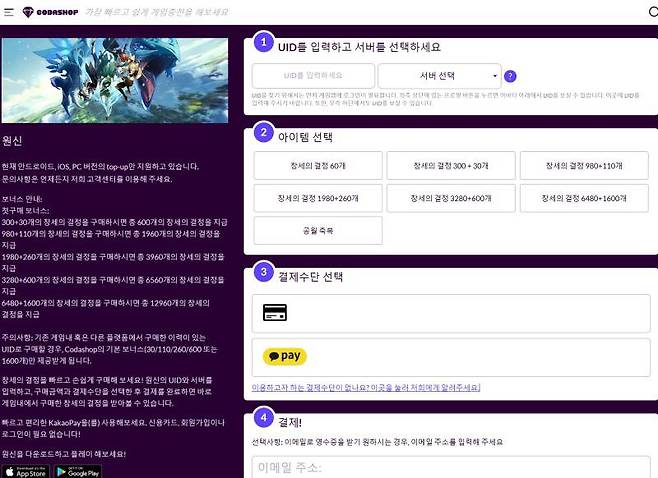Select the credit card payment icon
658x478 pixels.
click(x=275, y=313)
